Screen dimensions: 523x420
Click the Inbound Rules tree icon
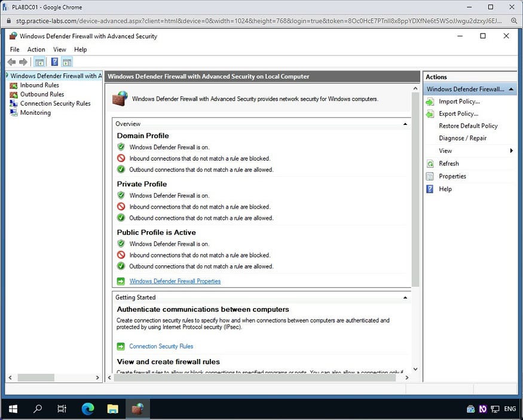point(14,85)
